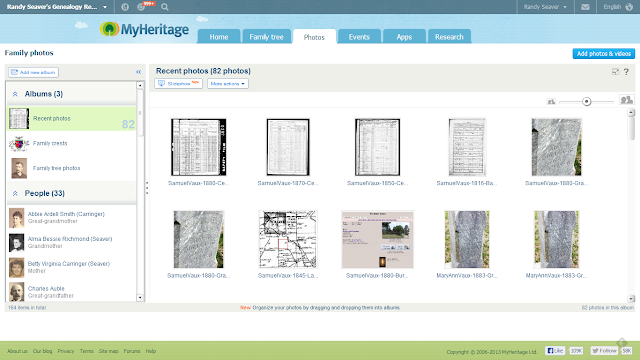
Task: Open the search magnifier in top bar
Action: (164, 7)
